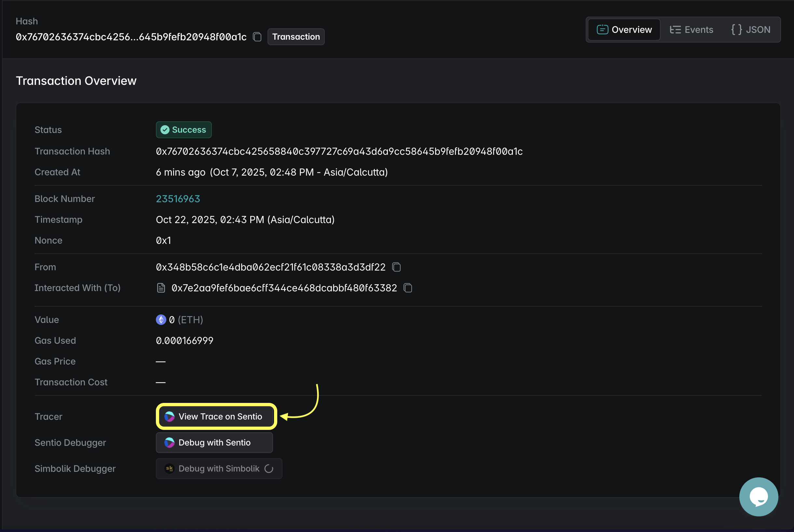The width and height of the screenshot is (794, 532).
Task: Copy the From address
Action: pos(396,267)
